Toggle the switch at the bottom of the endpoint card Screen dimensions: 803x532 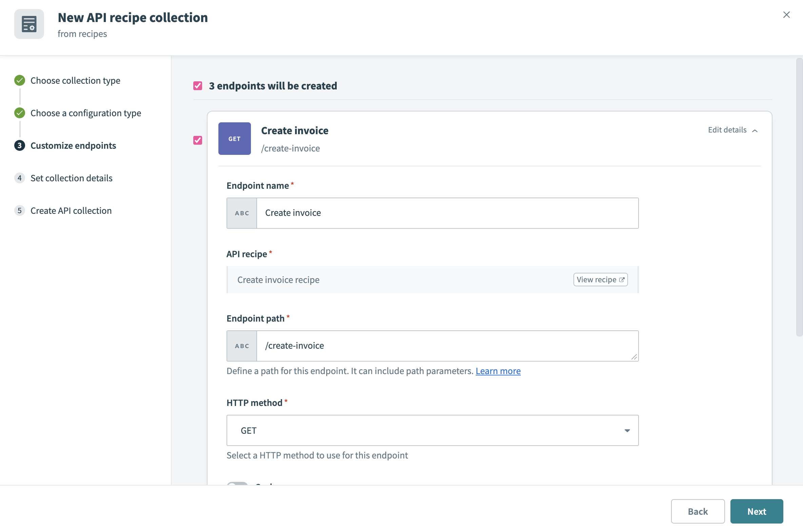(238, 485)
